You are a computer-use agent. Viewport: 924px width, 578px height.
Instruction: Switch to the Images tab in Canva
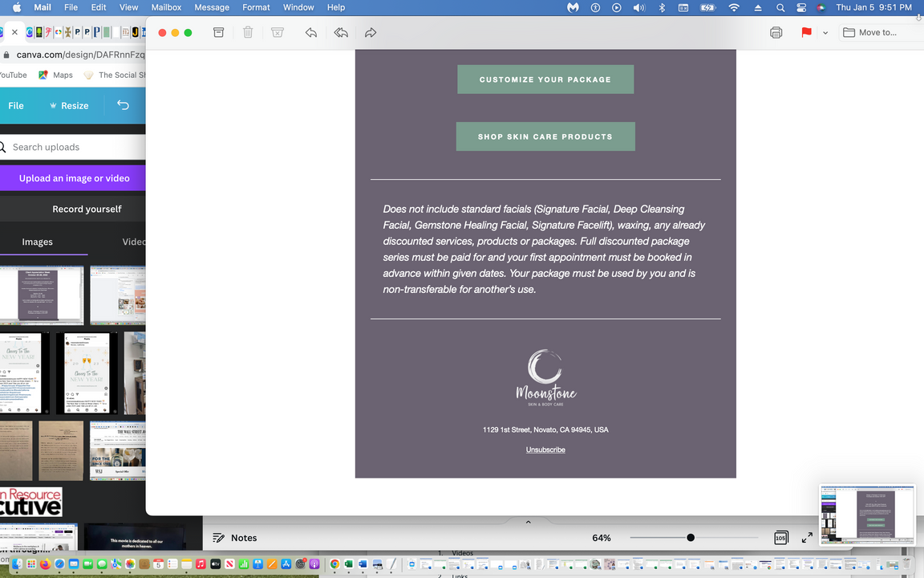[38, 242]
